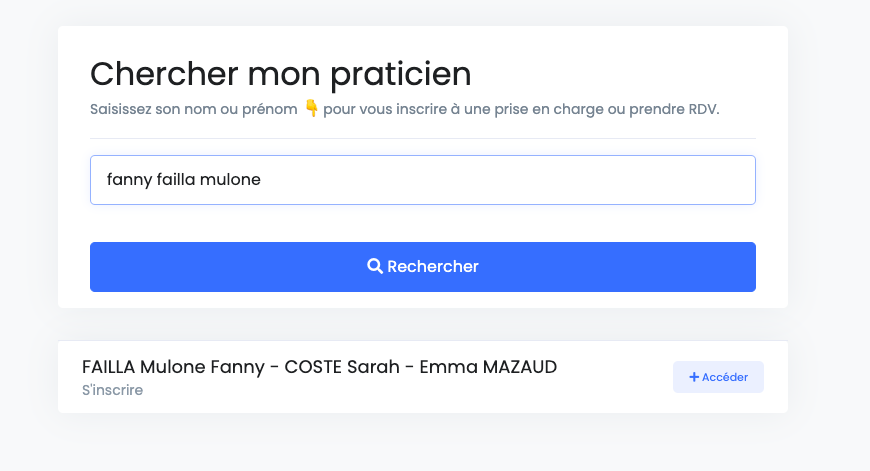Click the word "RDV" in the subtitle
870x471 pixels.
pos(701,108)
